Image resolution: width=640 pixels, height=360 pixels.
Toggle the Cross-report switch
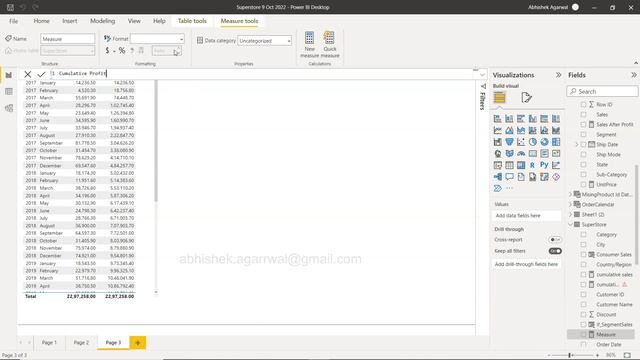555,240
